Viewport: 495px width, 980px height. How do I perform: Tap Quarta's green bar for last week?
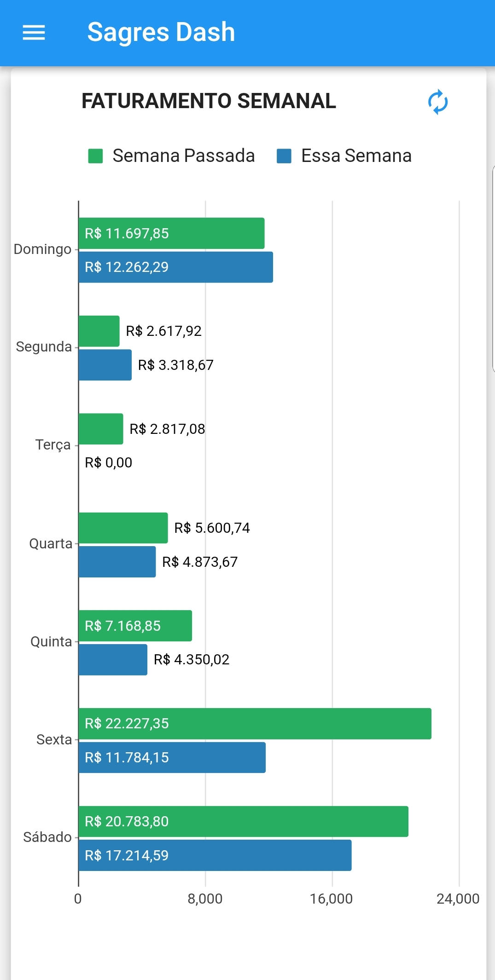[123, 528]
